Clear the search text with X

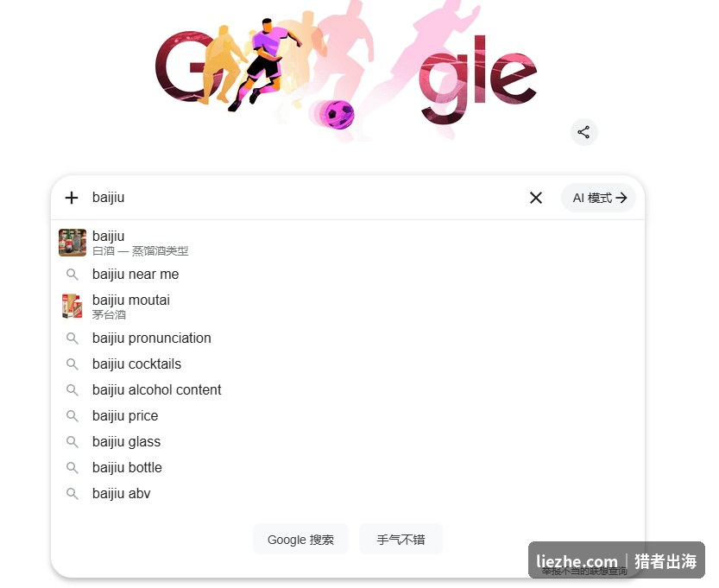coord(535,198)
